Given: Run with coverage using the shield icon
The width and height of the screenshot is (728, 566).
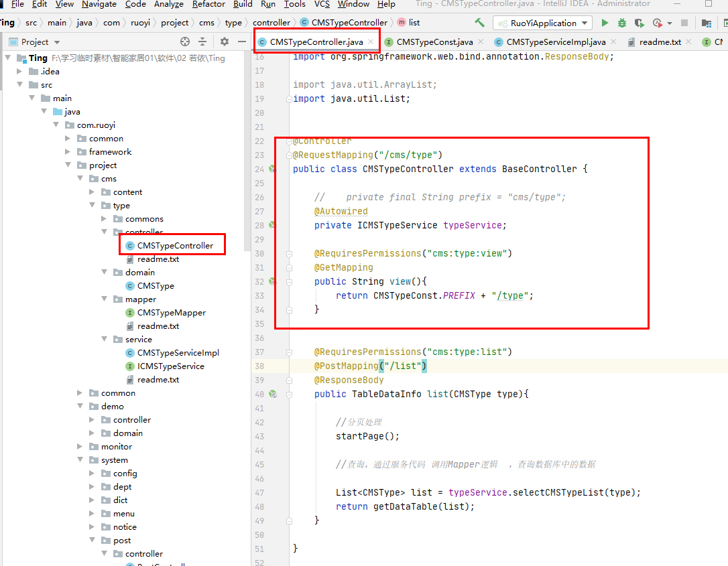Looking at the screenshot, I should [640, 23].
